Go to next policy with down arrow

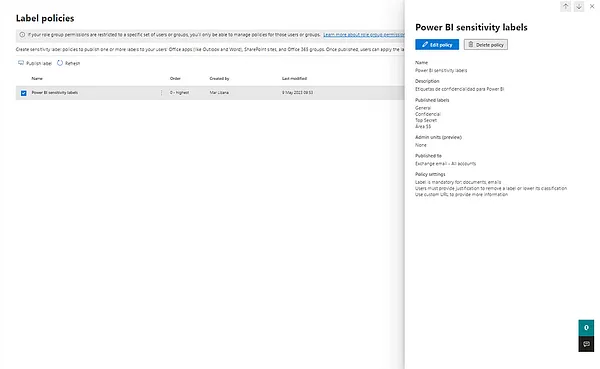point(579,6)
